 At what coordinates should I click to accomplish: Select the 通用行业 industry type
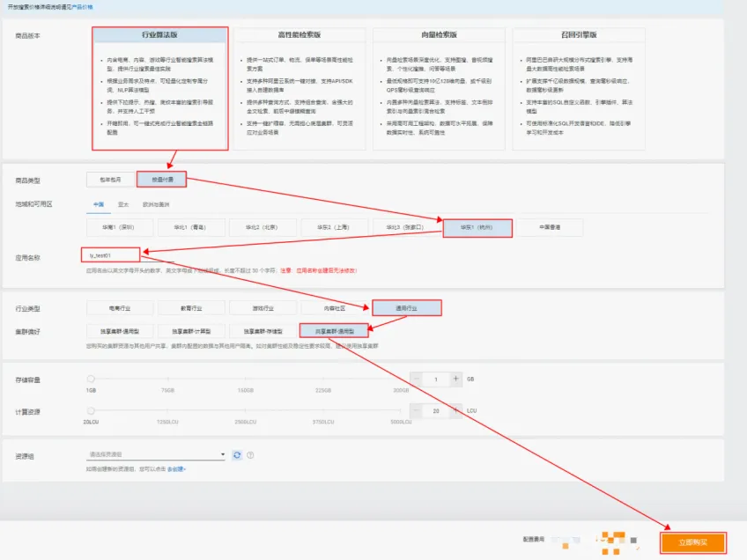(x=406, y=308)
